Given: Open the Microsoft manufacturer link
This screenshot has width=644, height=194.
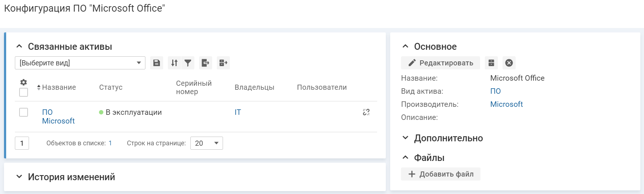Looking at the screenshot, I should pos(506,104).
